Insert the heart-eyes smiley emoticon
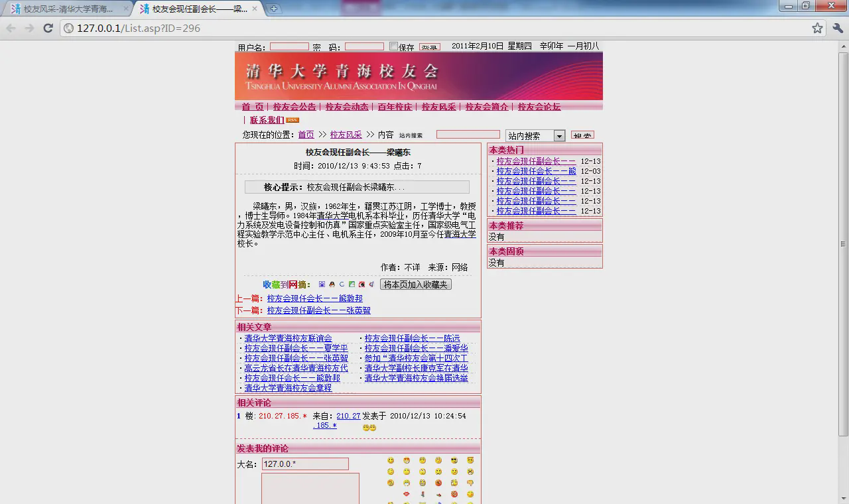Screen dimensions: 849x504 [407, 460]
